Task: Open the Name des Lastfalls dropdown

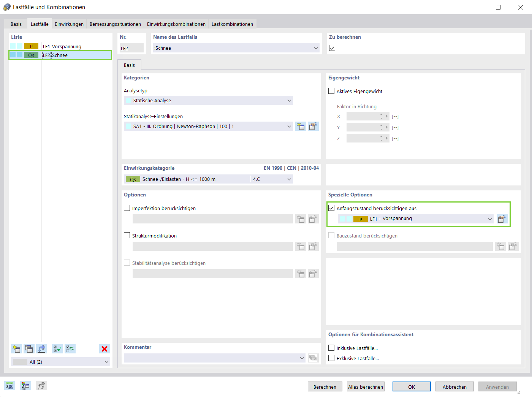Action: pos(316,48)
